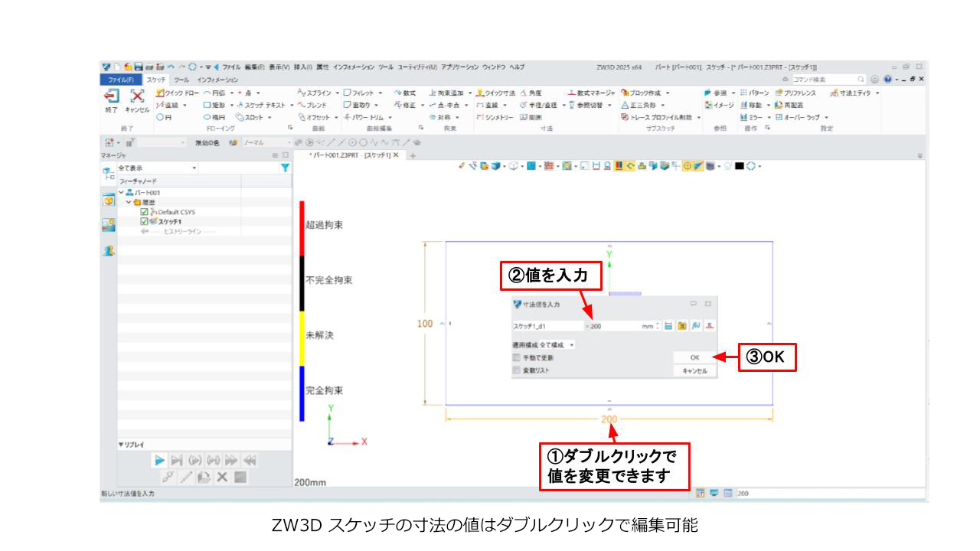Click the 終了 exit sketch icon

point(112,96)
